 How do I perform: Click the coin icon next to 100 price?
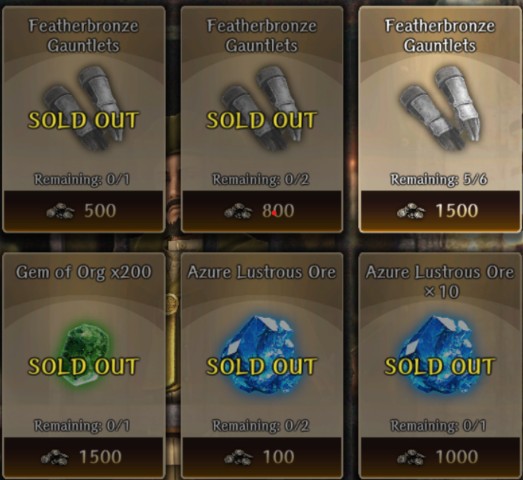(x=238, y=457)
